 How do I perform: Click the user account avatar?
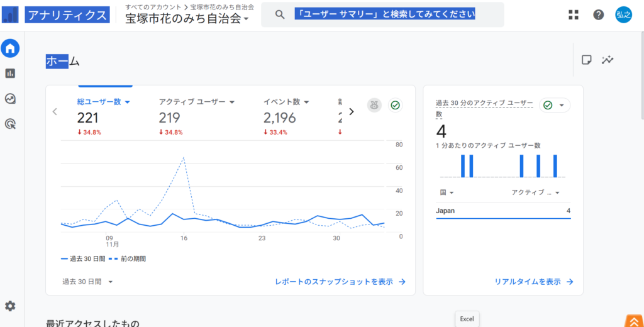[623, 15]
